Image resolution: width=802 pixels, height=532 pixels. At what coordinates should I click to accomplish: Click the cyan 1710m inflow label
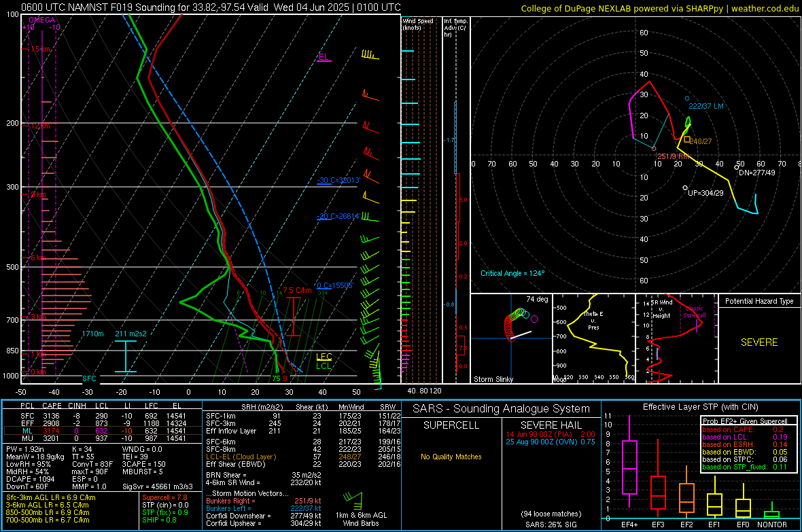click(x=92, y=334)
